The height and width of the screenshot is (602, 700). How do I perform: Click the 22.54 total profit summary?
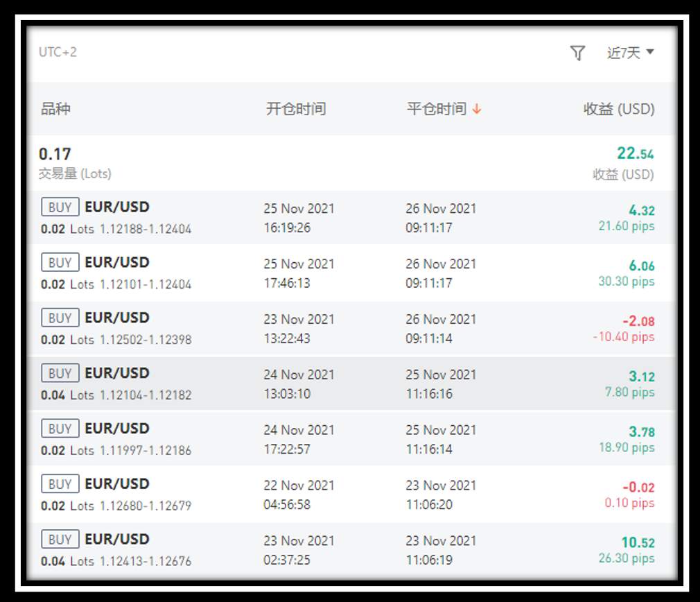(636, 153)
